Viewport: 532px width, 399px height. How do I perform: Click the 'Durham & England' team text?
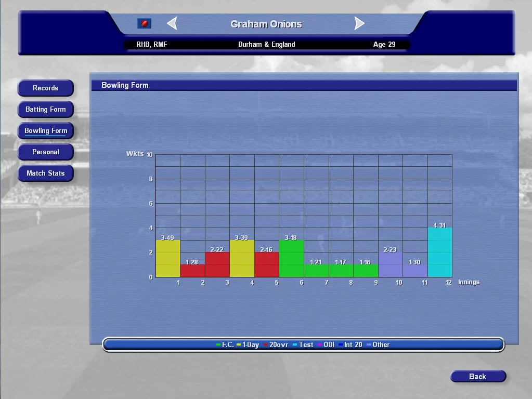click(x=267, y=44)
